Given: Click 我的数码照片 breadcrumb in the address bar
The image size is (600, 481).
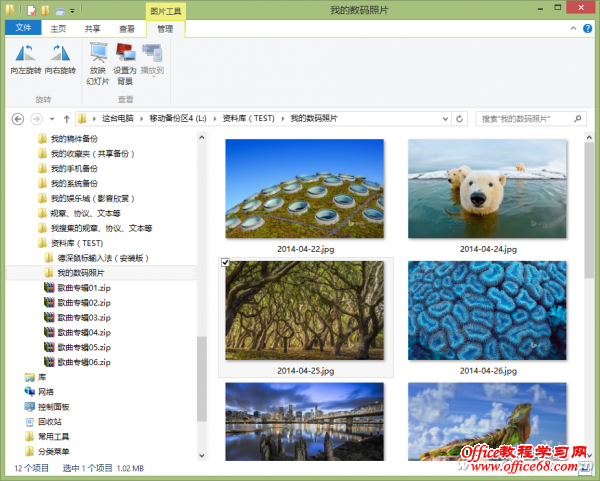Looking at the screenshot, I should coord(314,119).
